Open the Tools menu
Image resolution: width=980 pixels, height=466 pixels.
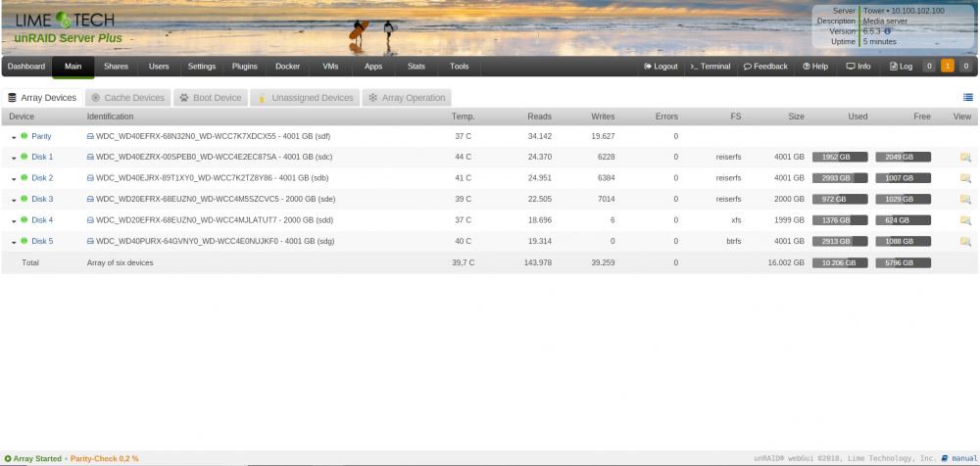click(459, 67)
